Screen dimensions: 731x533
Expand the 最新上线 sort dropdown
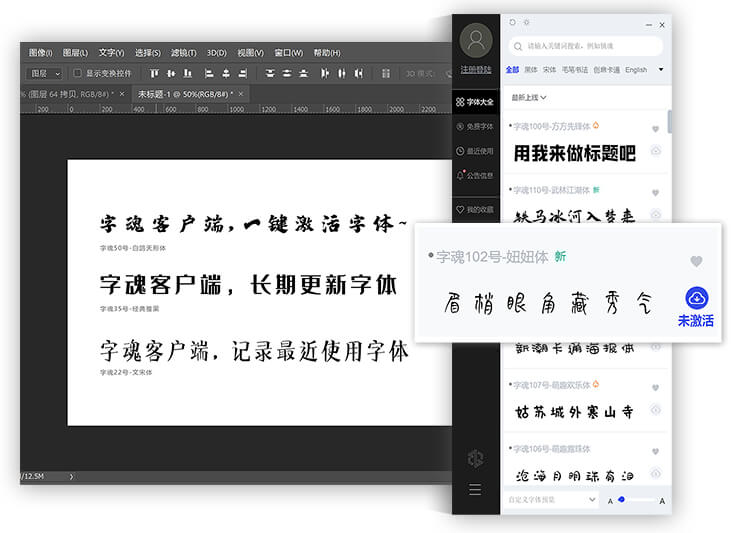(x=529, y=97)
